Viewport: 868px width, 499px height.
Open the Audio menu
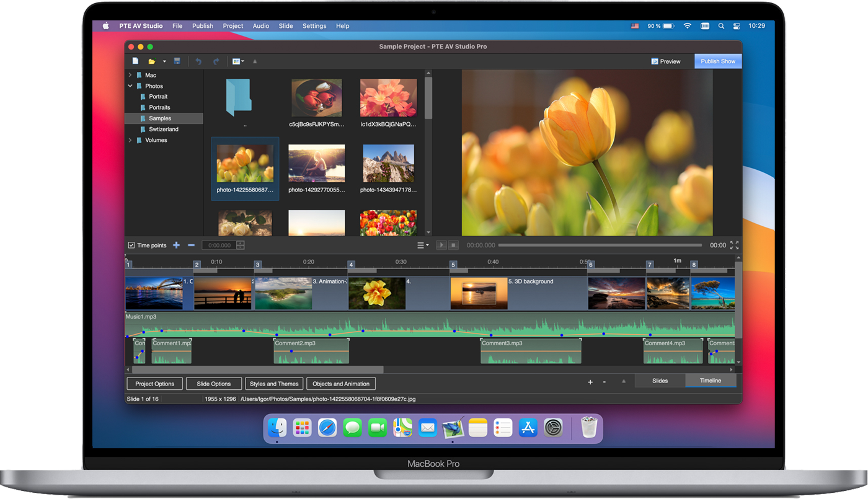(261, 26)
